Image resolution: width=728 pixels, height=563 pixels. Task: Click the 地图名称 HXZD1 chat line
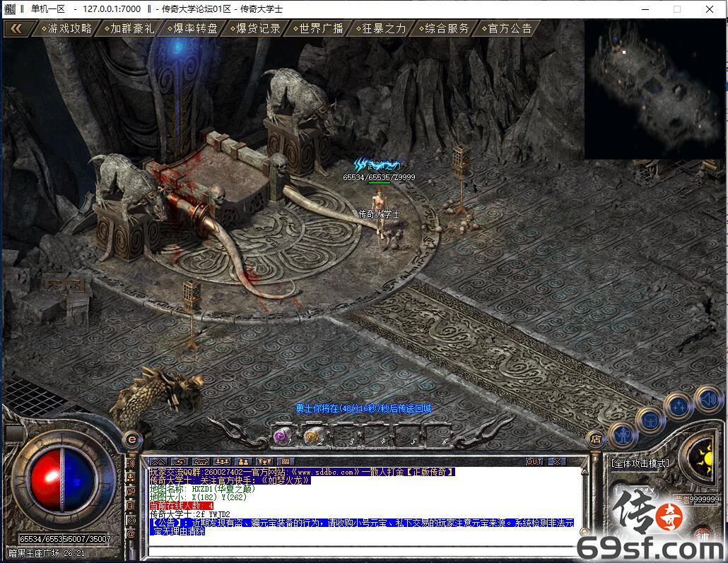[202, 489]
